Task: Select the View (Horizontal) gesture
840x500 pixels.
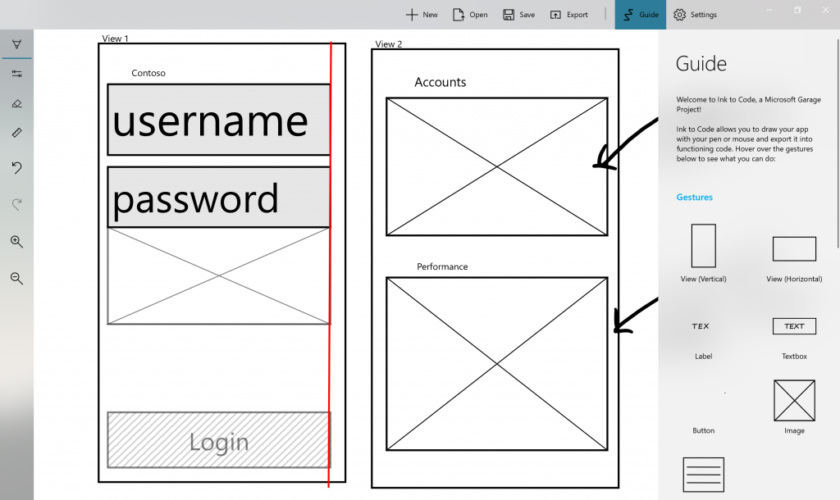Action: click(x=794, y=249)
